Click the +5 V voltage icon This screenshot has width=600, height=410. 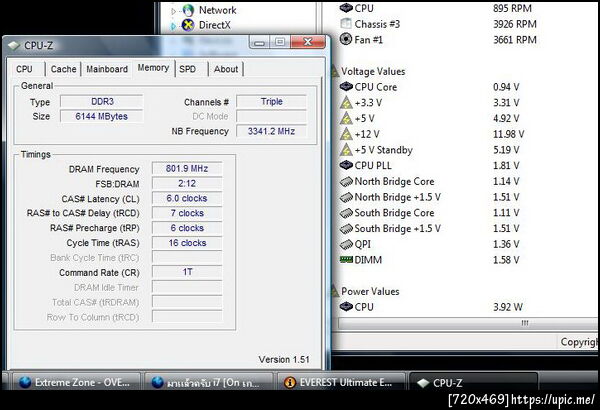(346, 118)
